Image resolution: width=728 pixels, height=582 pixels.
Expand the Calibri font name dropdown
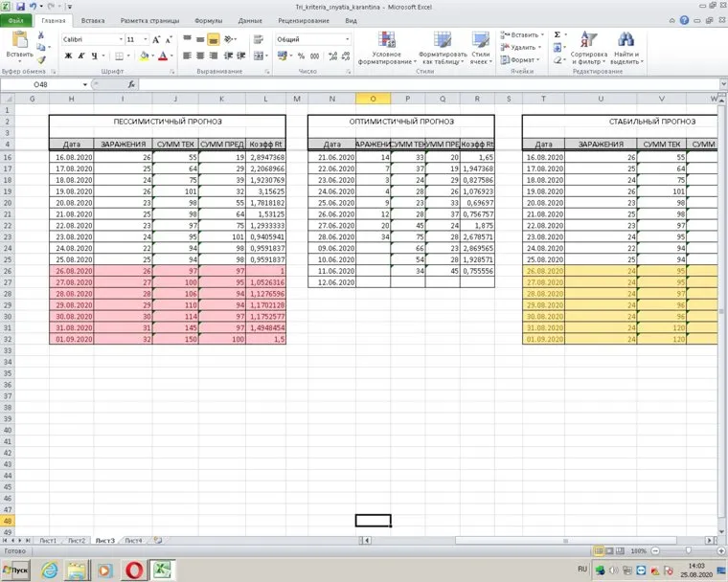pos(120,39)
